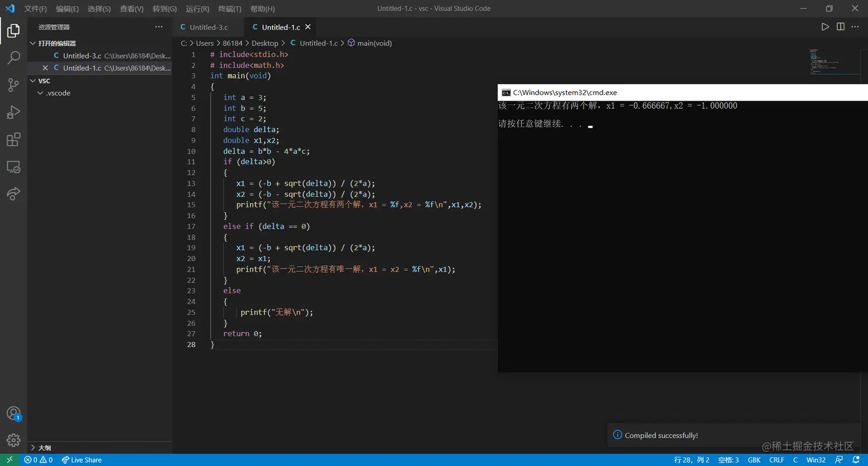
Task: Place the cursor on the "return 0;" line
Action: (242, 333)
